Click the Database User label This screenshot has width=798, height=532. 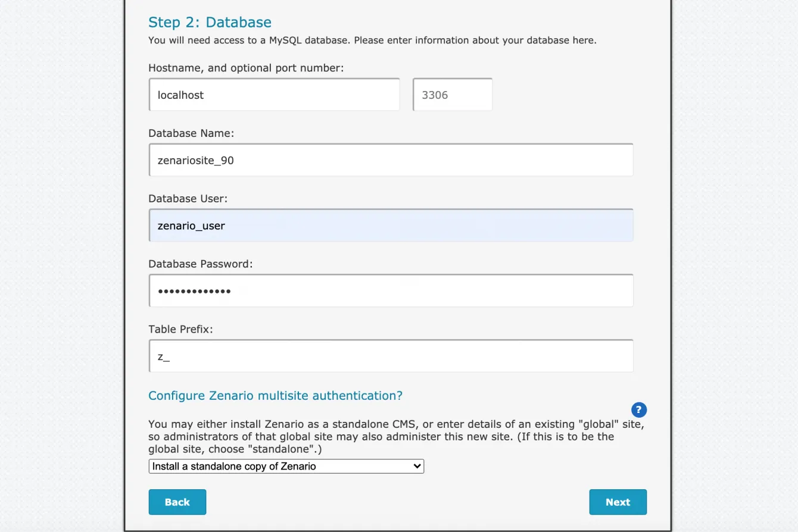point(188,199)
